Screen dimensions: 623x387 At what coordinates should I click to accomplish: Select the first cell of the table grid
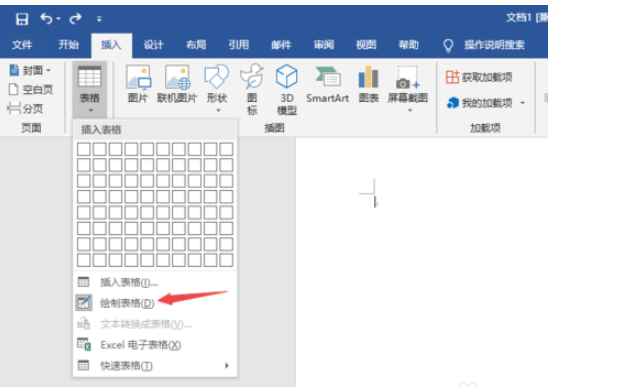coord(84,149)
